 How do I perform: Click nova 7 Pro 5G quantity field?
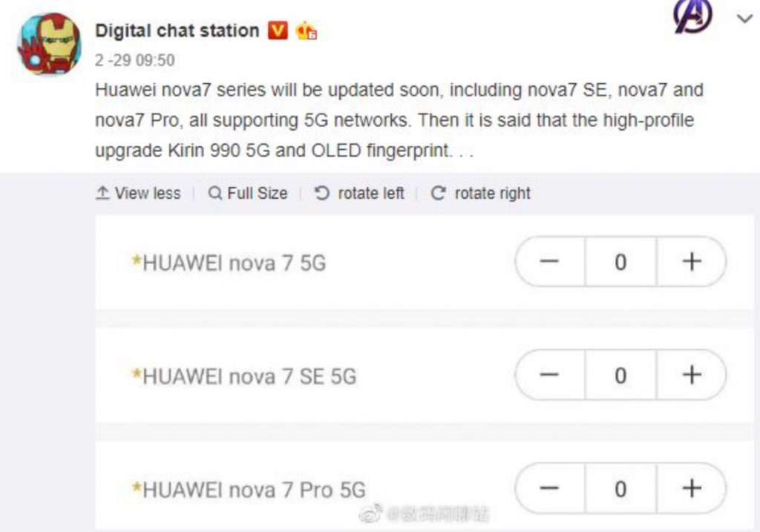[x=620, y=488]
